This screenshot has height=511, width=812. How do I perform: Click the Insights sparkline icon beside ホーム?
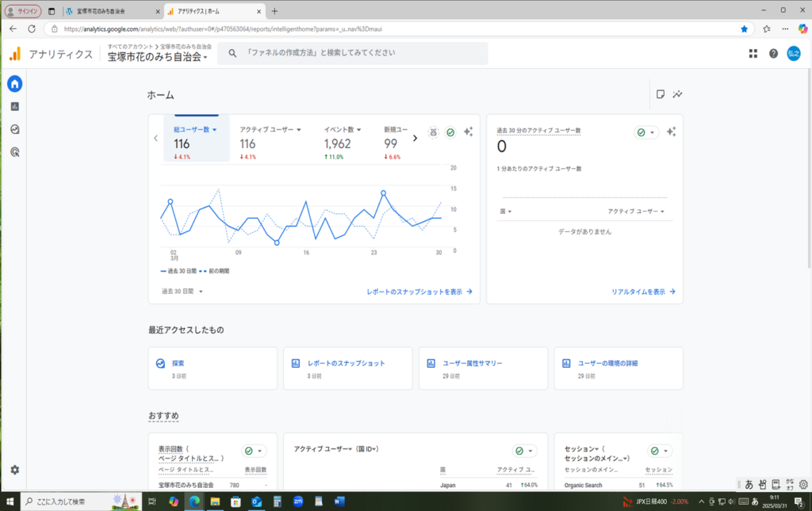678,94
